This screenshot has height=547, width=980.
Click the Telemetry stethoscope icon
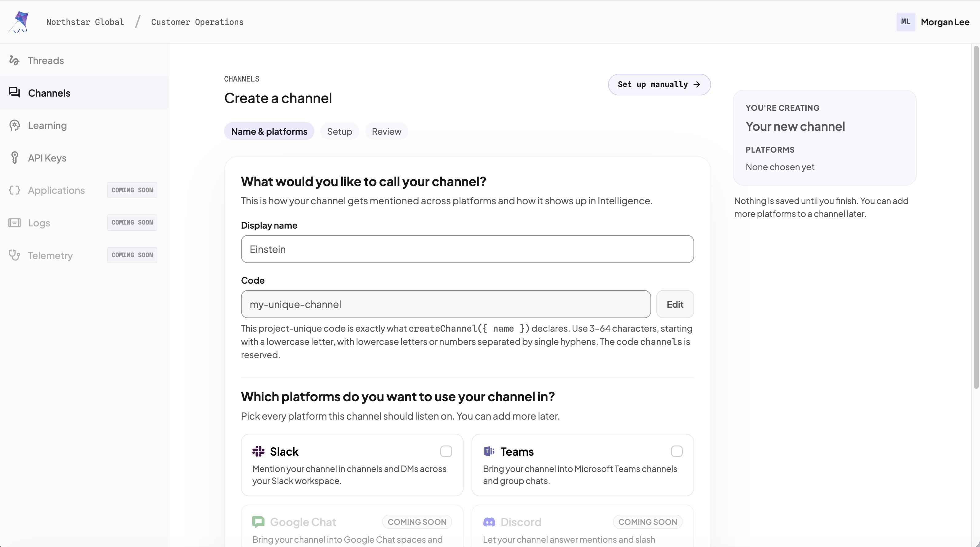pyautogui.click(x=14, y=255)
